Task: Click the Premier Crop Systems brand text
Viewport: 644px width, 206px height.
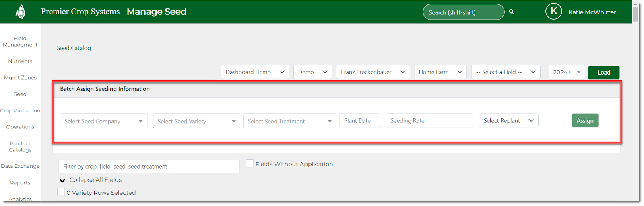Action: [x=80, y=12]
